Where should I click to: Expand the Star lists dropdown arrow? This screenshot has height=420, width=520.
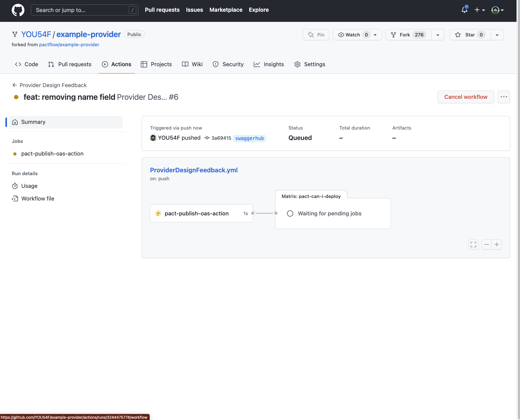pyautogui.click(x=497, y=35)
